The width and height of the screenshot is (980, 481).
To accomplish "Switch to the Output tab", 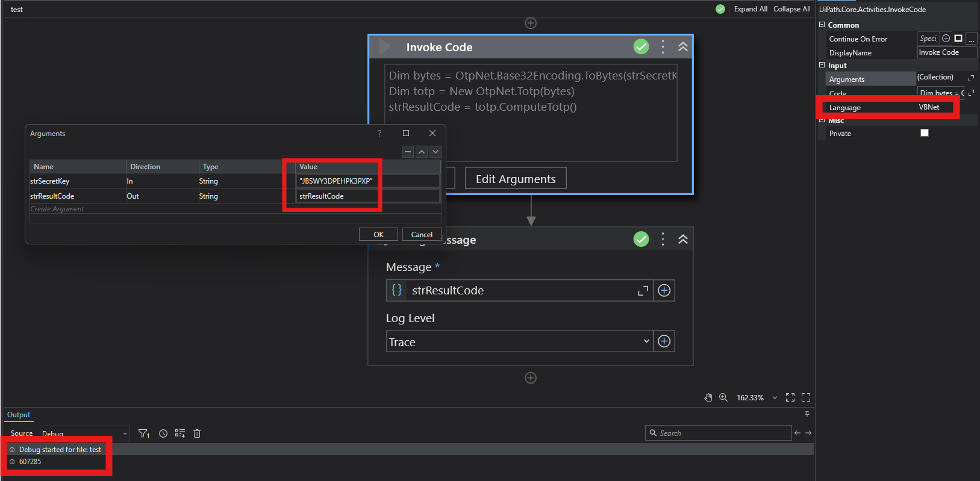I will tap(19, 415).
